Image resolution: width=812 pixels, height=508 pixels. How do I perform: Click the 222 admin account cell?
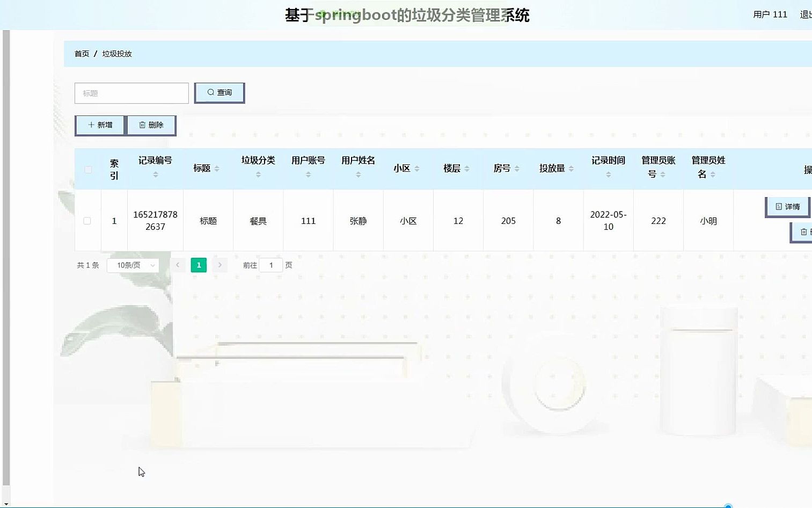click(x=659, y=221)
